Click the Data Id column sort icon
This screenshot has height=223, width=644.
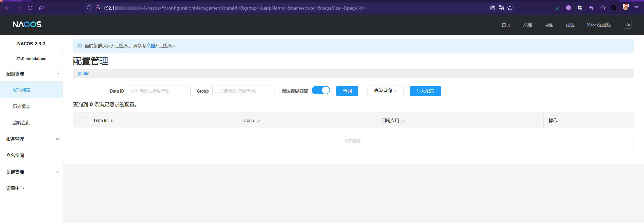(x=112, y=121)
